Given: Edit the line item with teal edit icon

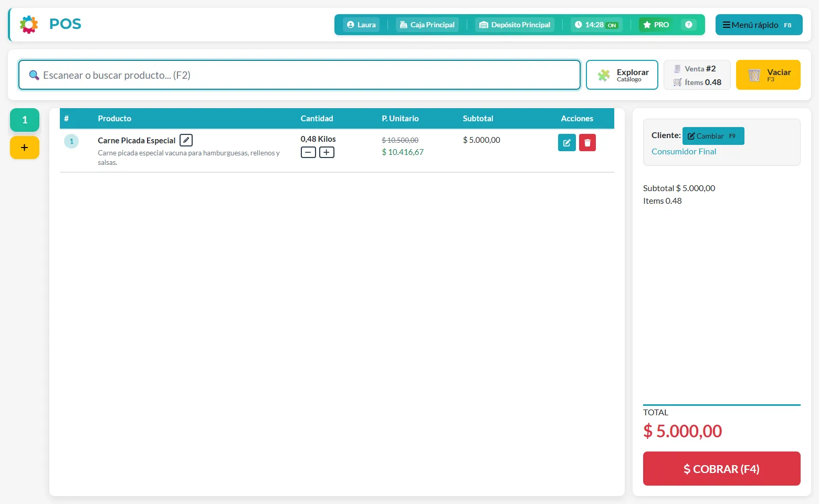Looking at the screenshot, I should (567, 143).
